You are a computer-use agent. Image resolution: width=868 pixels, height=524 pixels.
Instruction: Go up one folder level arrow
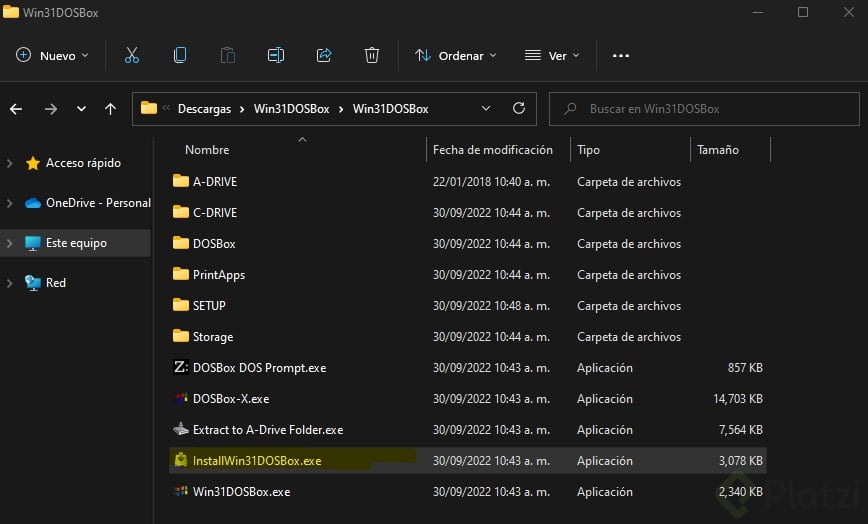[x=111, y=109]
